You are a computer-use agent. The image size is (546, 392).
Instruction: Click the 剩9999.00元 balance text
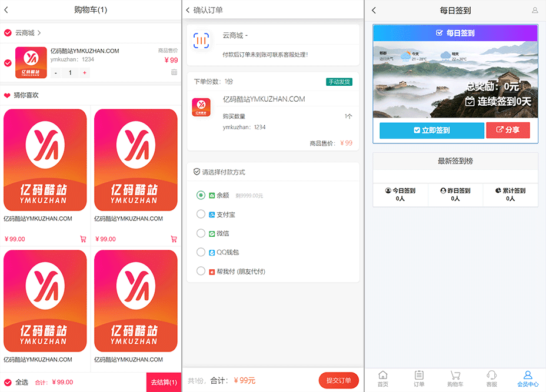(249, 196)
